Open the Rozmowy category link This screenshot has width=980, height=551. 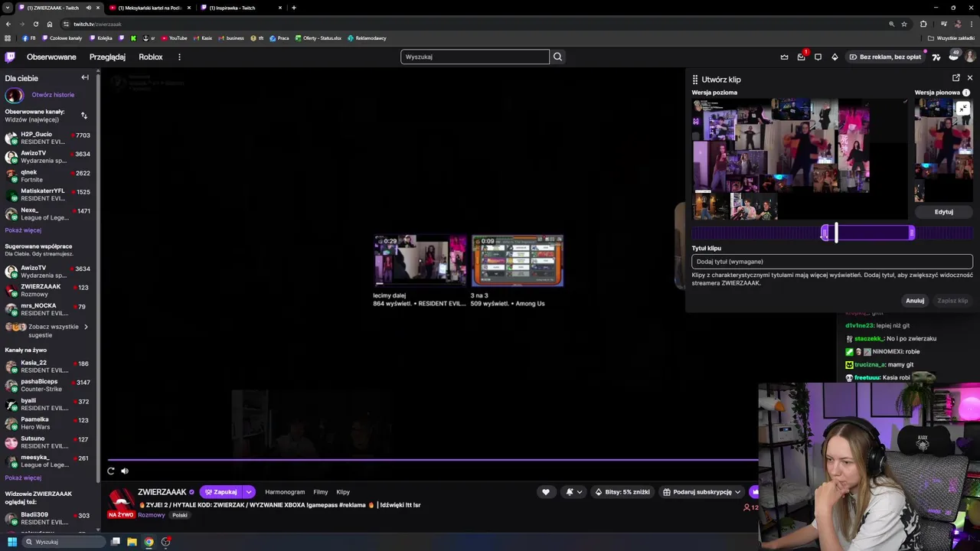click(x=151, y=515)
